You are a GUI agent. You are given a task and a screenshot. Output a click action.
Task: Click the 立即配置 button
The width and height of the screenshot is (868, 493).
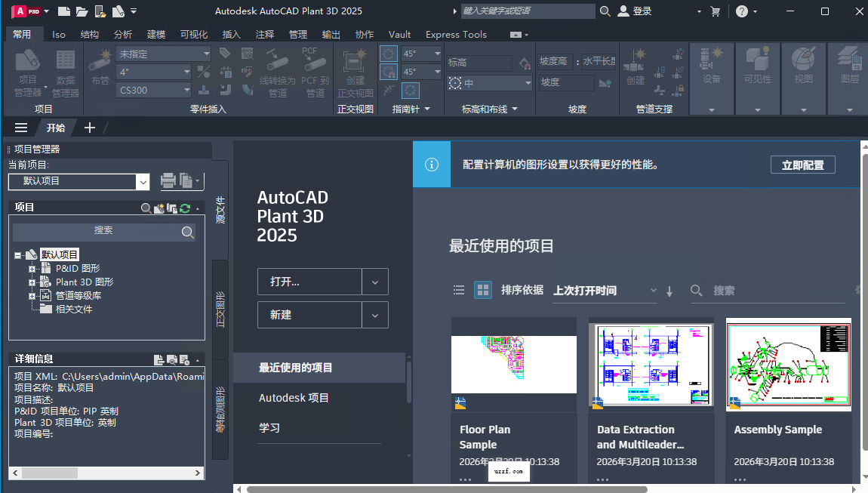point(802,164)
